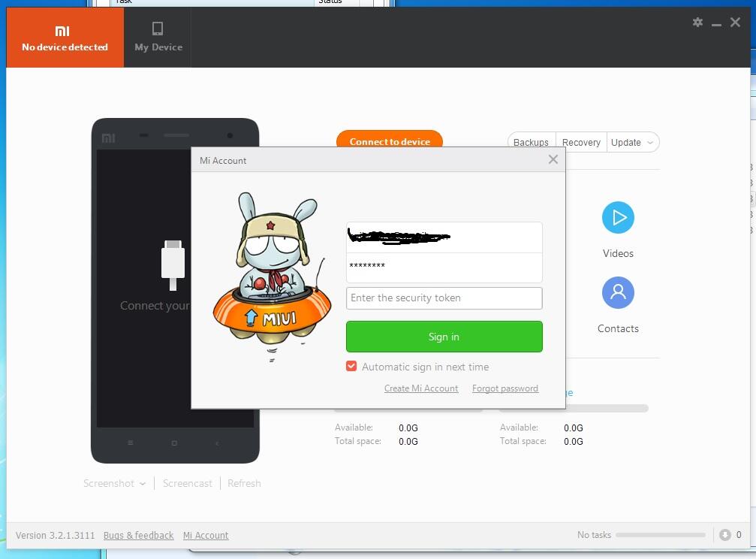756x559 pixels.
Task: Switch to the My Device tab
Action: (158, 38)
